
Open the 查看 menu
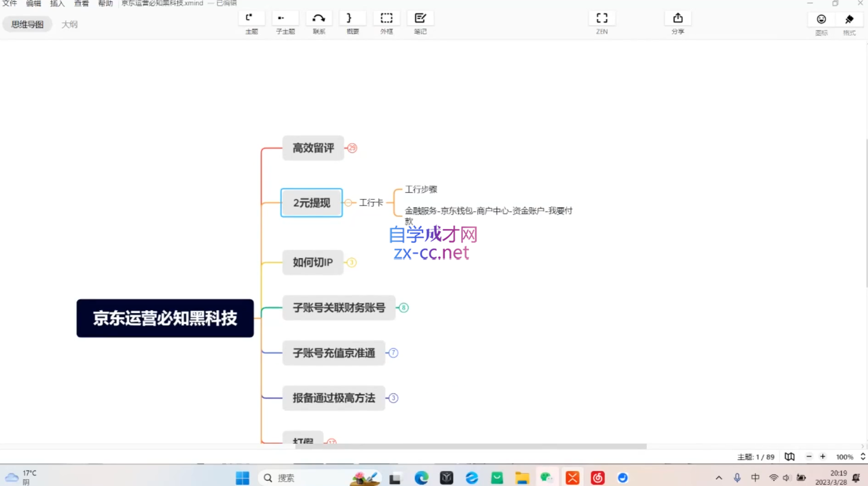(x=81, y=3)
